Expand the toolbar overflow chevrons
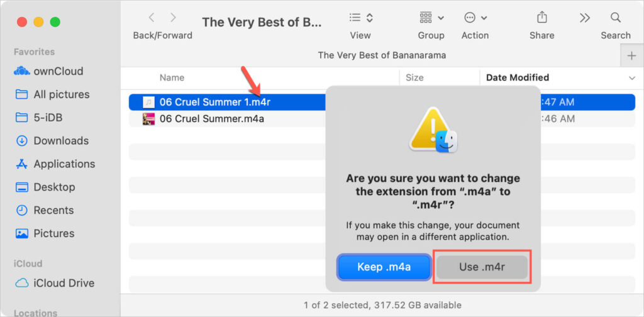644x317 pixels. 585,18
